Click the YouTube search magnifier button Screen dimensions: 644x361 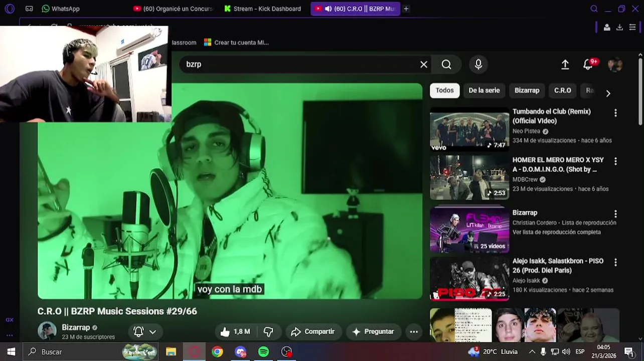446,64
